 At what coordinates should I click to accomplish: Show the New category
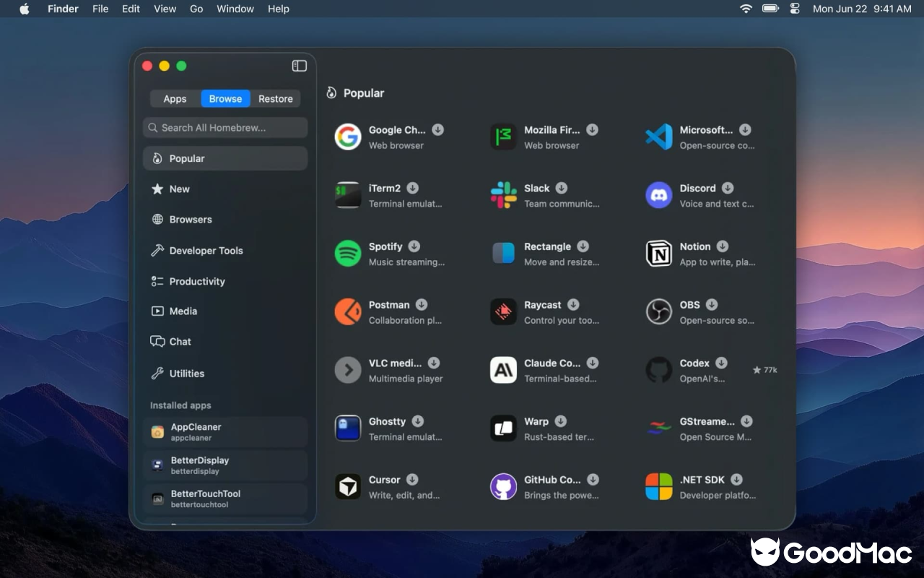[225, 189]
